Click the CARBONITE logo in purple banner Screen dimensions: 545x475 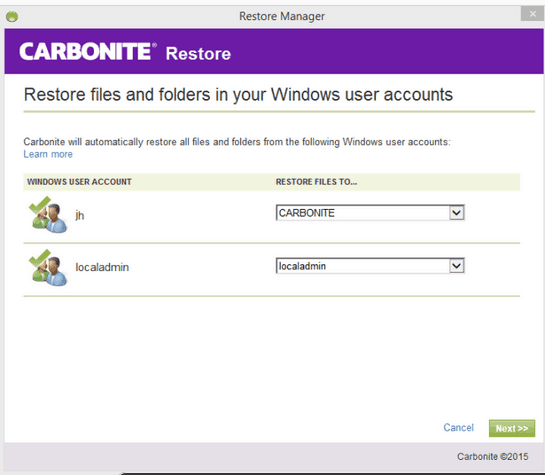[88, 51]
